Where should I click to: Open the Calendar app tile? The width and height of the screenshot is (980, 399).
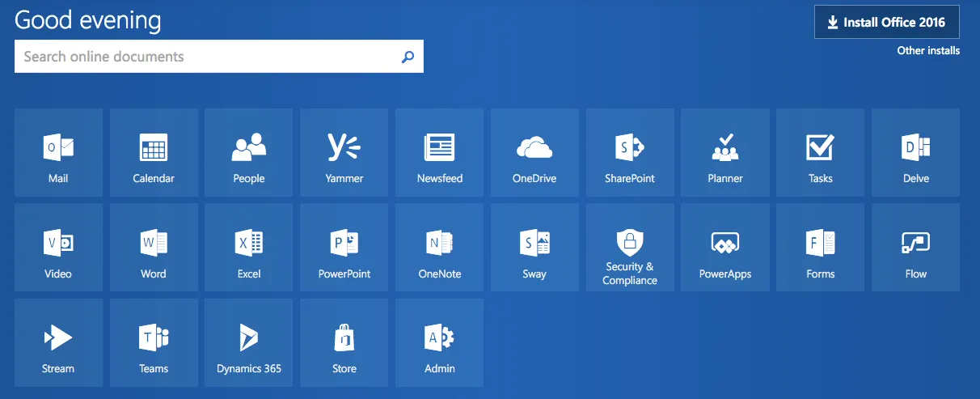(x=154, y=152)
